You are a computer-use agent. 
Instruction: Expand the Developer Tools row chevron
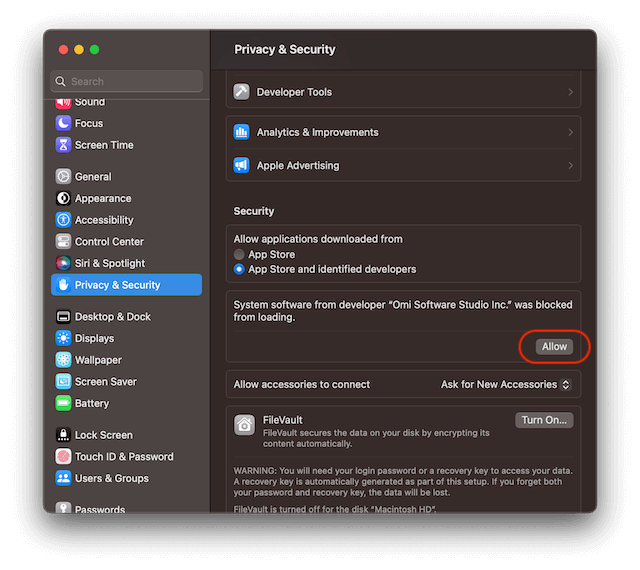(x=570, y=92)
